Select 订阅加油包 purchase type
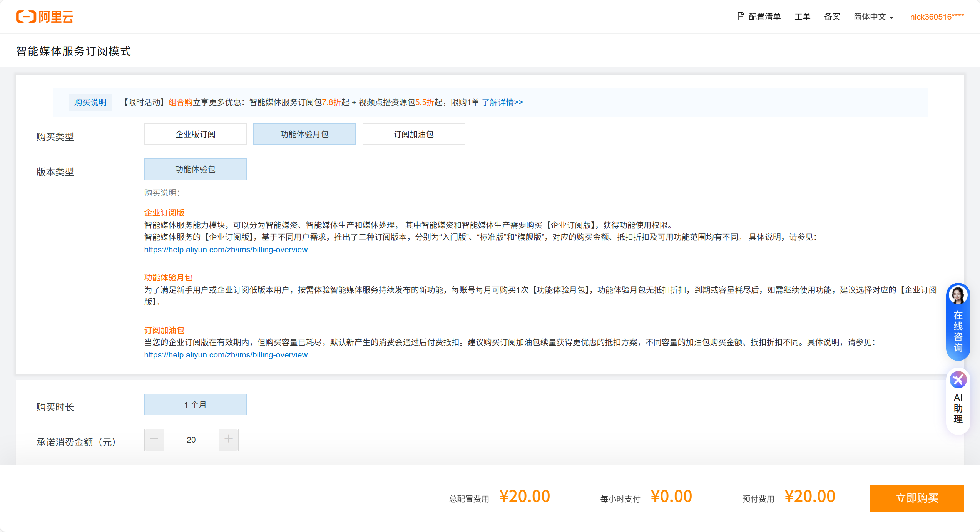This screenshot has width=980, height=532. coord(414,134)
